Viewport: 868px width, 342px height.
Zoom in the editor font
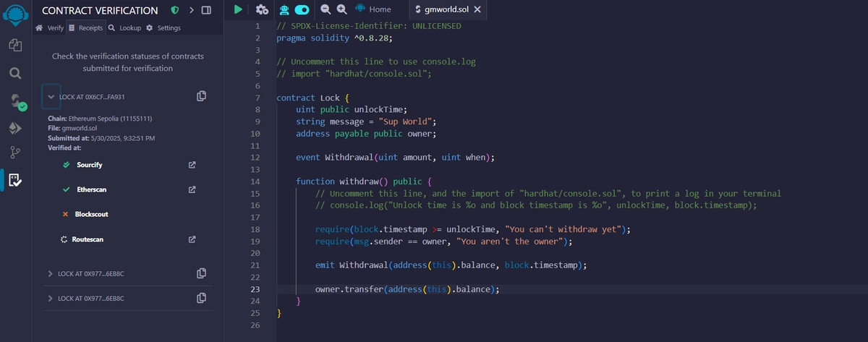pos(341,9)
